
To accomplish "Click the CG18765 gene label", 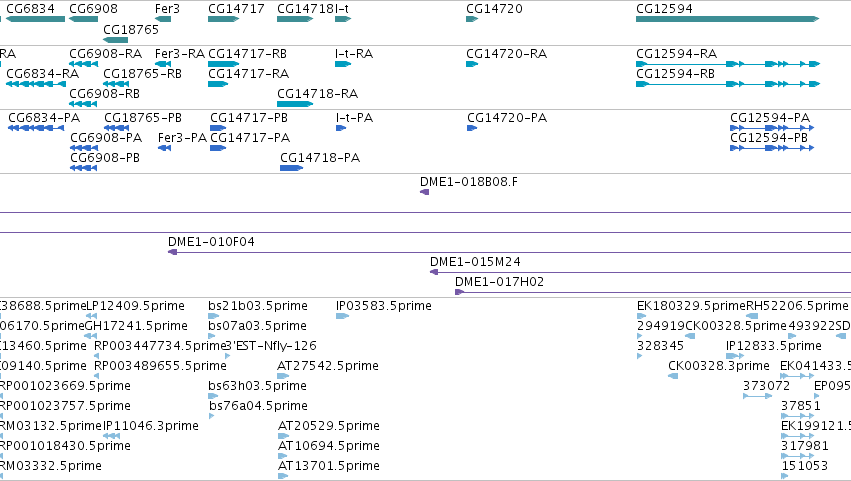I will (x=131, y=30).
